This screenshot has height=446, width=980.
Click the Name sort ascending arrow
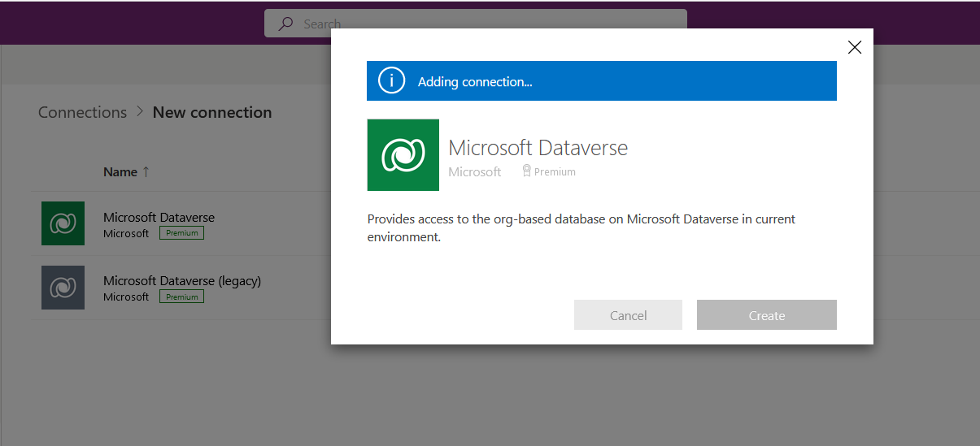[x=146, y=172]
